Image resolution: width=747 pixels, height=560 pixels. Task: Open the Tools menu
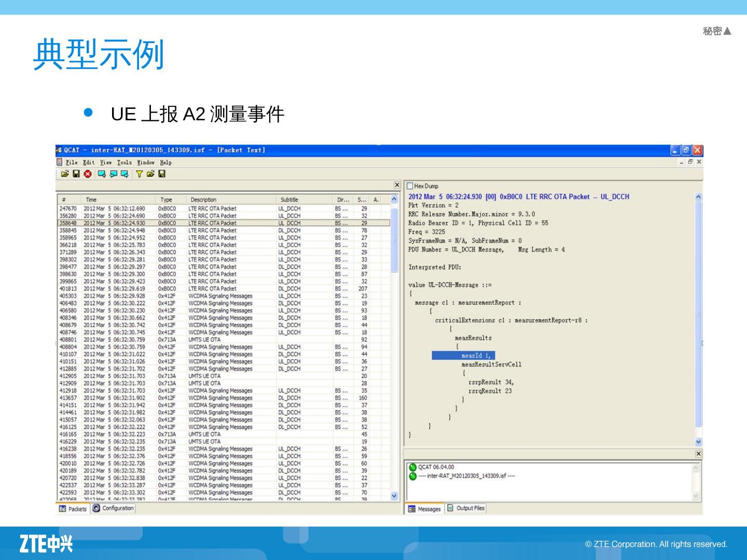[x=124, y=163]
